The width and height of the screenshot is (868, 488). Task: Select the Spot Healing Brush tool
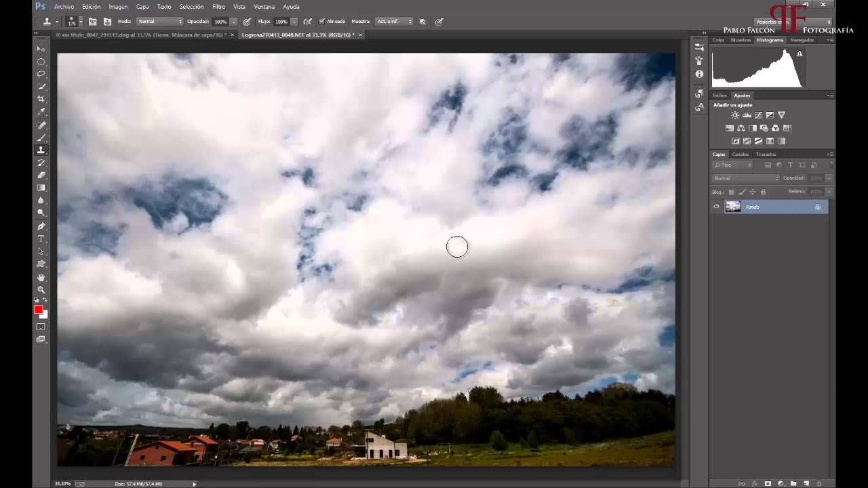[41, 125]
